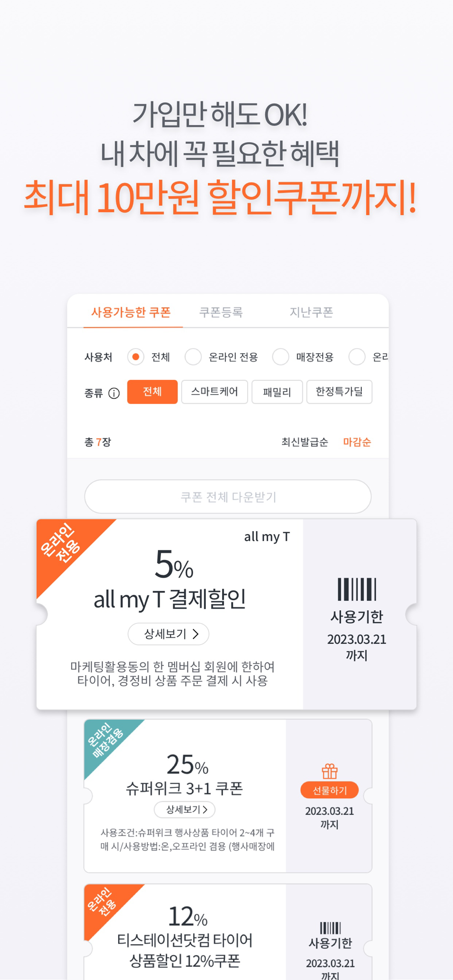The width and height of the screenshot is (453, 980).
Task: Select the 전체 radio button for 사용처
Action: [x=136, y=357]
